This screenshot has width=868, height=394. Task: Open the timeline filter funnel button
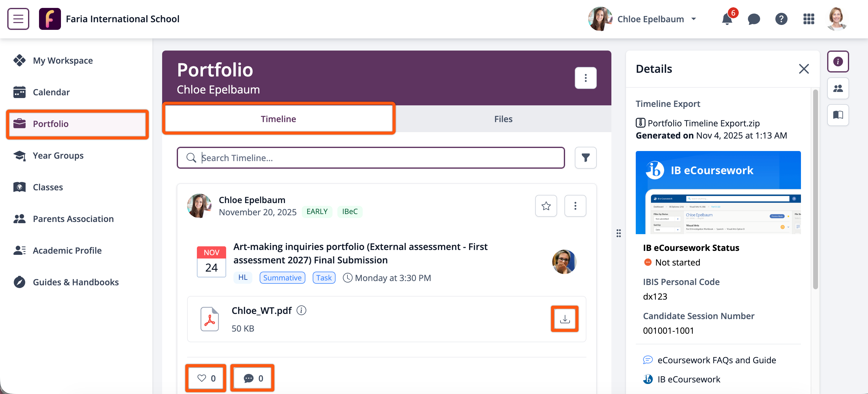585,158
